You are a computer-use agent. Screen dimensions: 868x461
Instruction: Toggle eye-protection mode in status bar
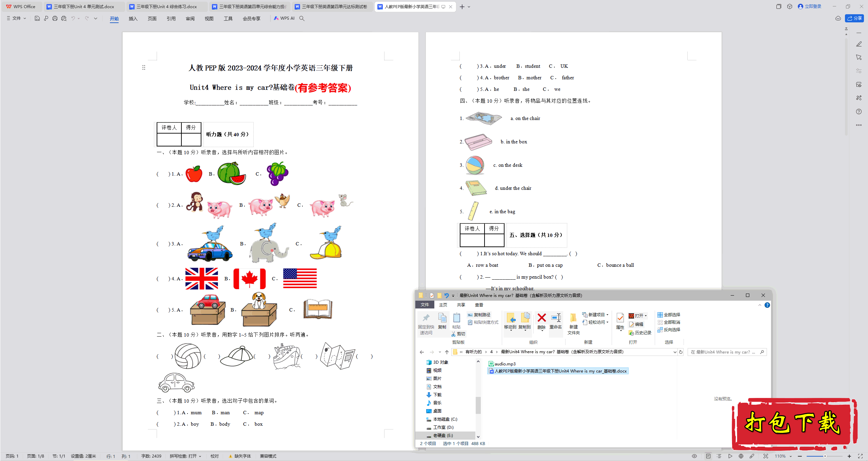coord(694,456)
